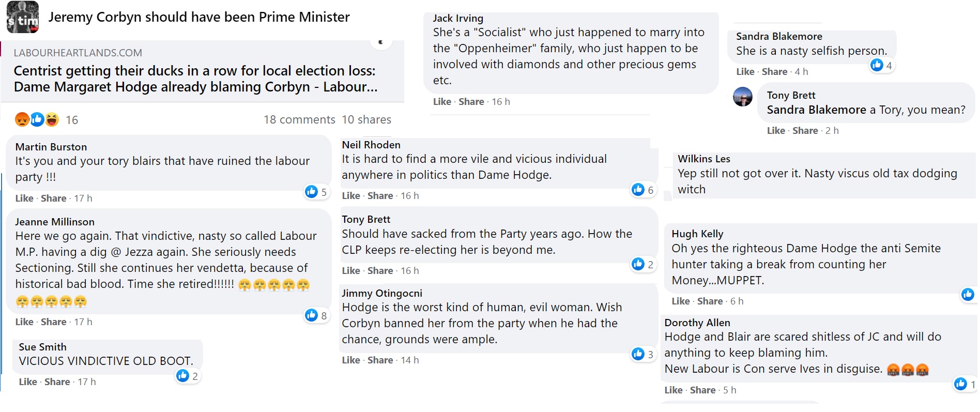Share Hugh Kelly's comment

point(710,301)
